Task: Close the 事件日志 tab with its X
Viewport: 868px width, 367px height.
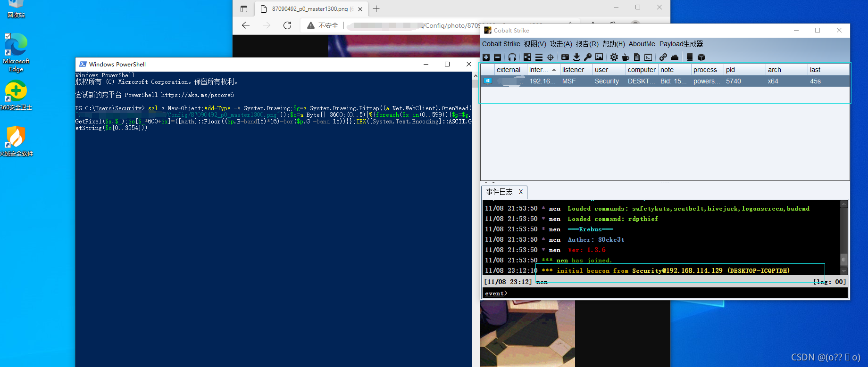Action: tap(521, 192)
